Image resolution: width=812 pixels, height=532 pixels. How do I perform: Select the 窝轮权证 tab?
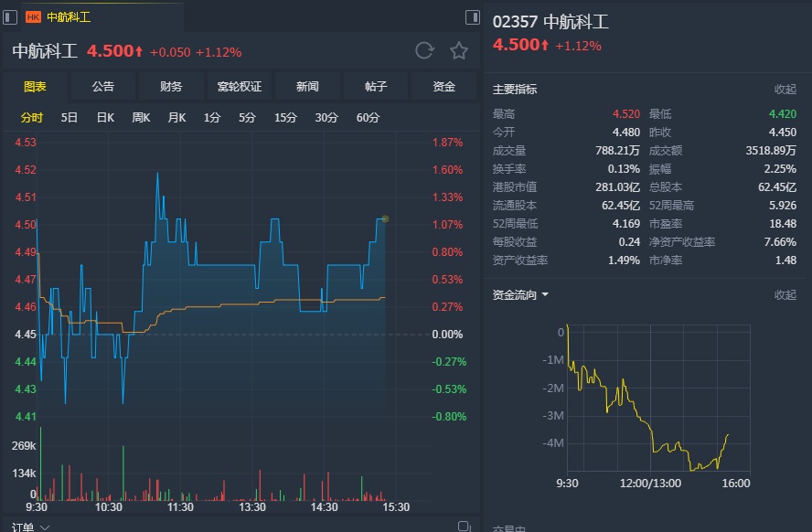(240, 87)
